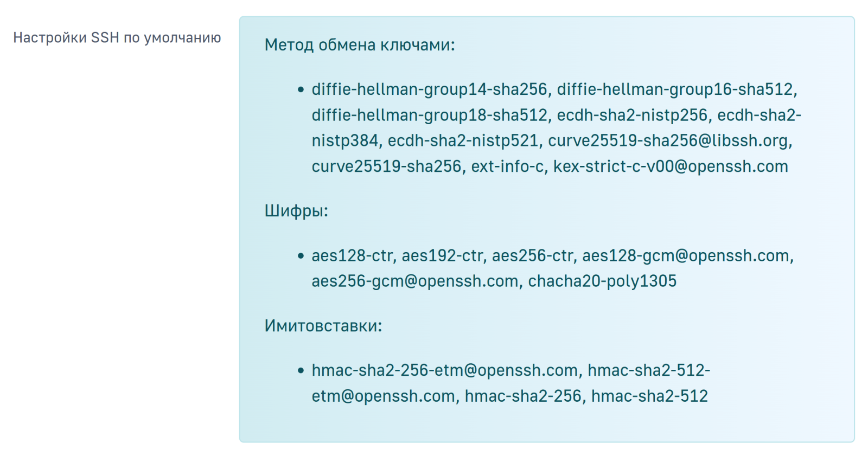Click the "Метод обмена ключами:" heading

359,44
